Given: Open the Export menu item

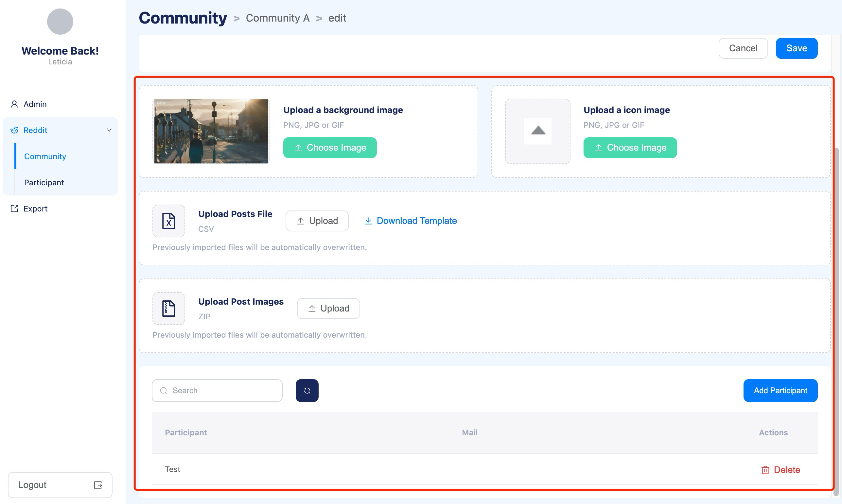Looking at the screenshot, I should pos(35,209).
